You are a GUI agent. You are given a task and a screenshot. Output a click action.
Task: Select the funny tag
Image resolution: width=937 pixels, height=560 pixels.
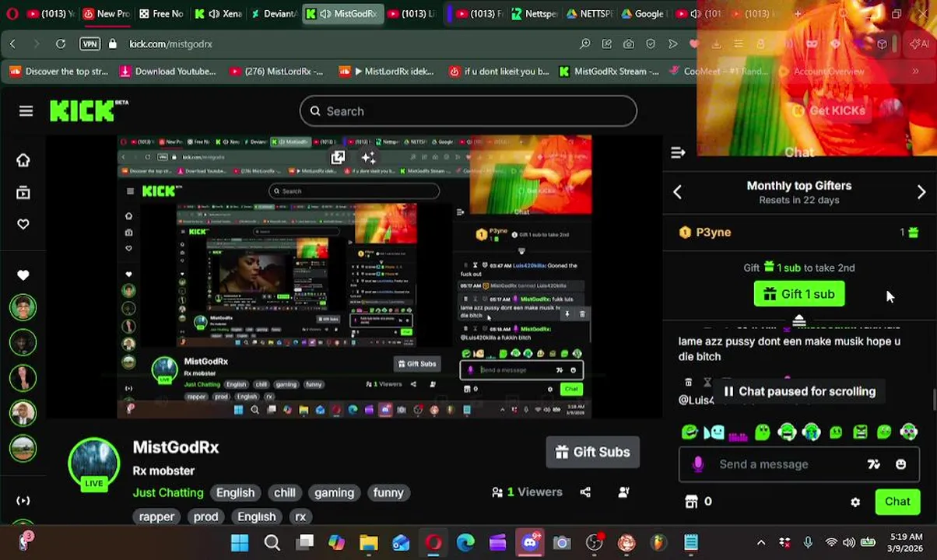coord(388,492)
